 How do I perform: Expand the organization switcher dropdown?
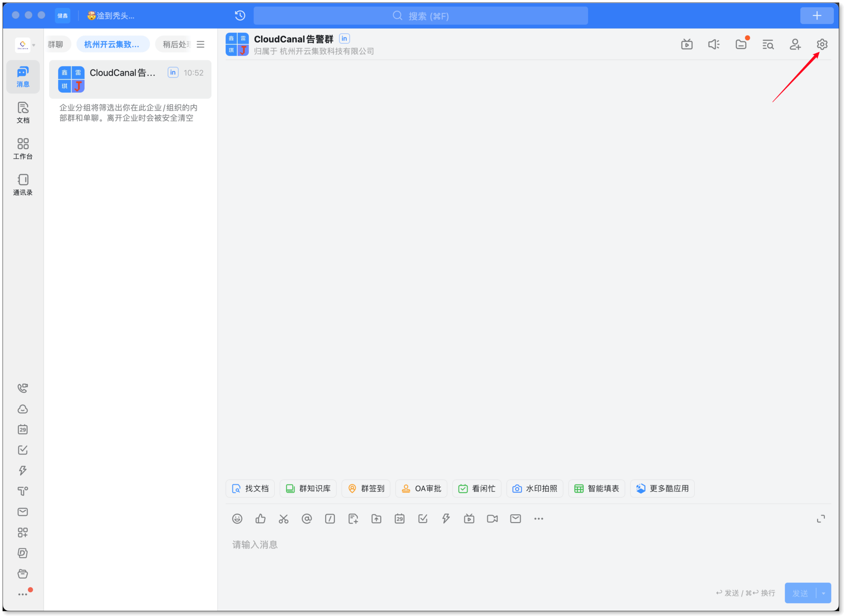point(34,45)
